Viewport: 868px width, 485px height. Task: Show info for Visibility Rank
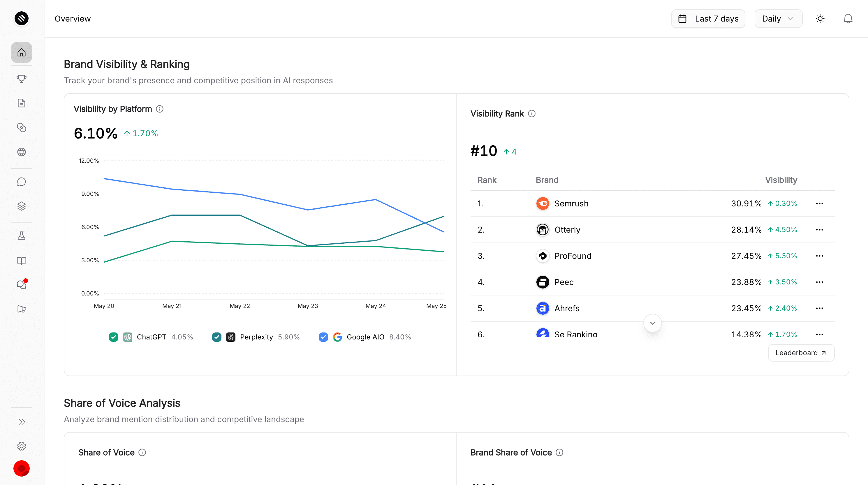[532, 114]
